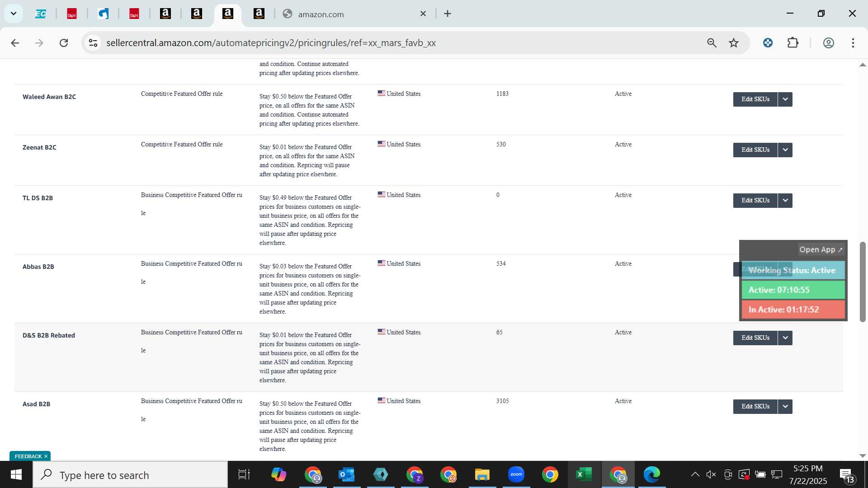Switch to the EC browser tab

point(41,14)
